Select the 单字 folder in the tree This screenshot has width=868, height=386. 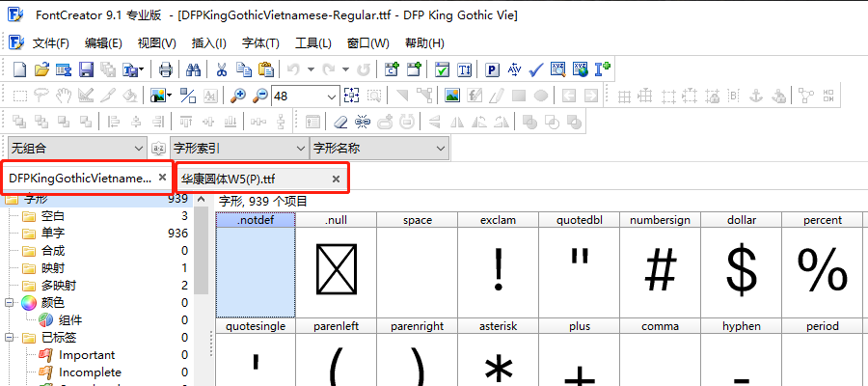coord(53,234)
